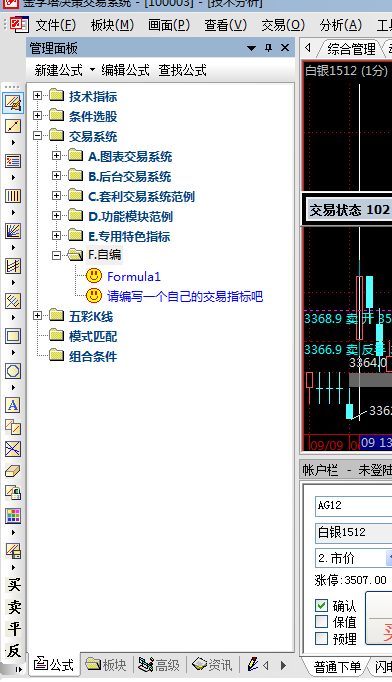Select the red-marked list lines tool
Image resolution: width=392 pixels, height=682 pixels.
tap(13, 161)
